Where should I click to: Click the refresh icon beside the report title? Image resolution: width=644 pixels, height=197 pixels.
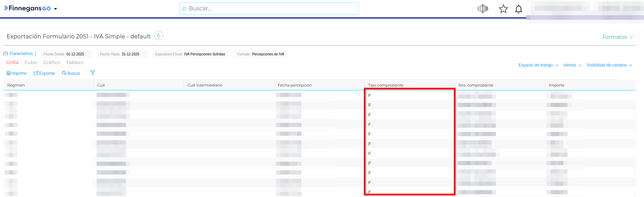(x=159, y=36)
